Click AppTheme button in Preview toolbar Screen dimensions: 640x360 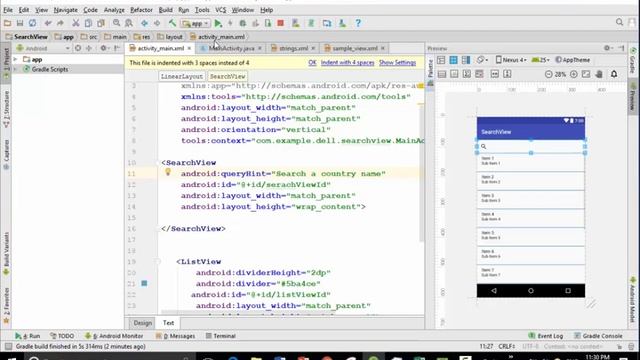pos(573,60)
